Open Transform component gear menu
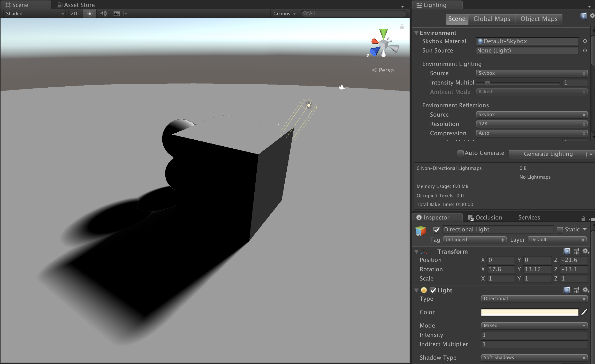595x364 pixels. coord(586,251)
